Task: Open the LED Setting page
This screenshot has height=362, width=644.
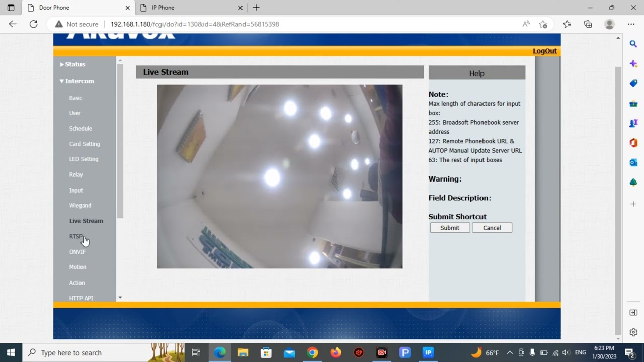Action: click(x=84, y=159)
